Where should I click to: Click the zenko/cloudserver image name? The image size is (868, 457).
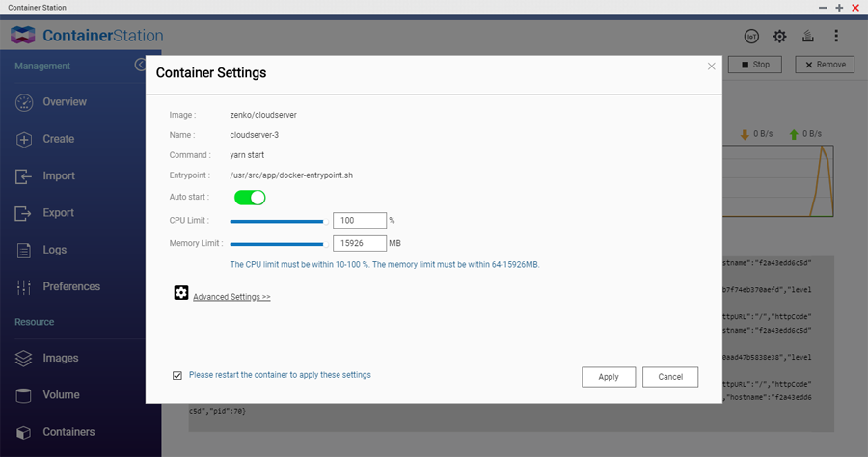[x=263, y=115]
